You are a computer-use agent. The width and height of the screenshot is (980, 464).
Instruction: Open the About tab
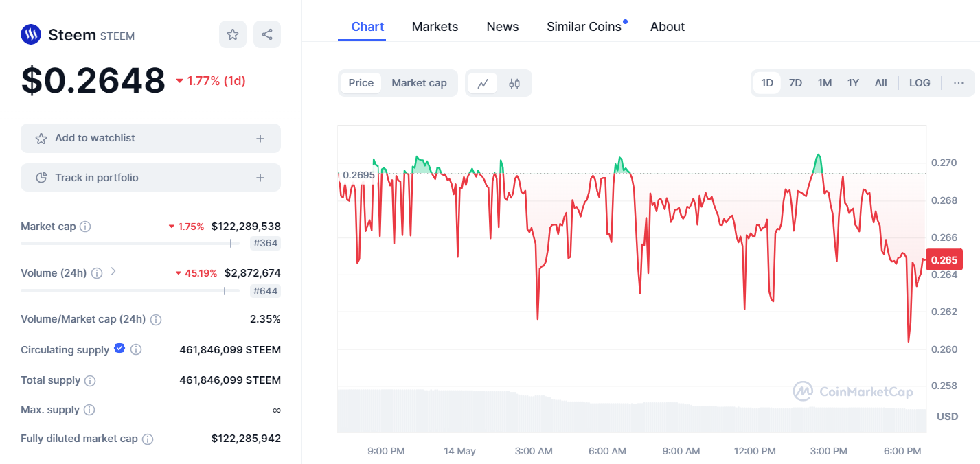point(668,27)
